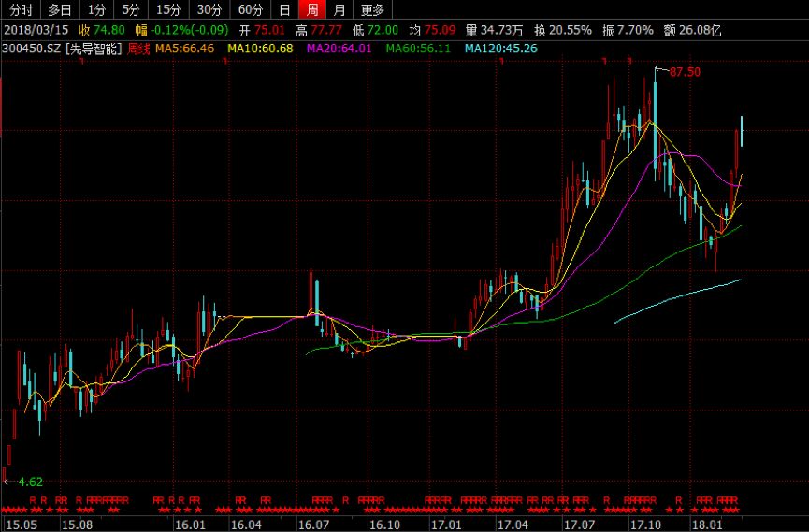Click the MA20:64.01 indicator label

[339, 49]
